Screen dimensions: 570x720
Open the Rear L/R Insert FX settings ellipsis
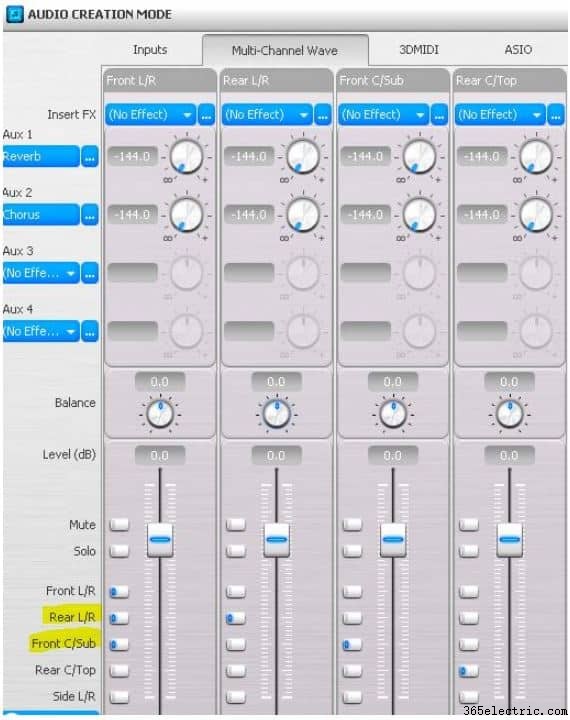323,115
